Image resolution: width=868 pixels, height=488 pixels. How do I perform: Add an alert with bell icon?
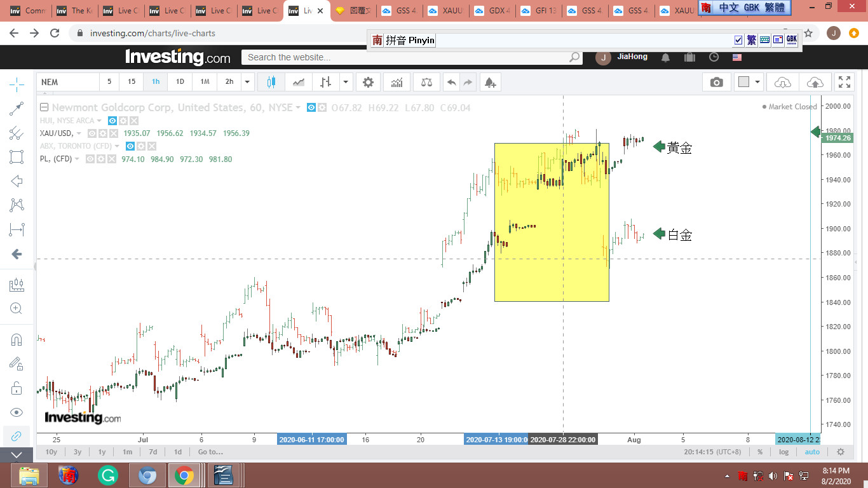(x=489, y=82)
